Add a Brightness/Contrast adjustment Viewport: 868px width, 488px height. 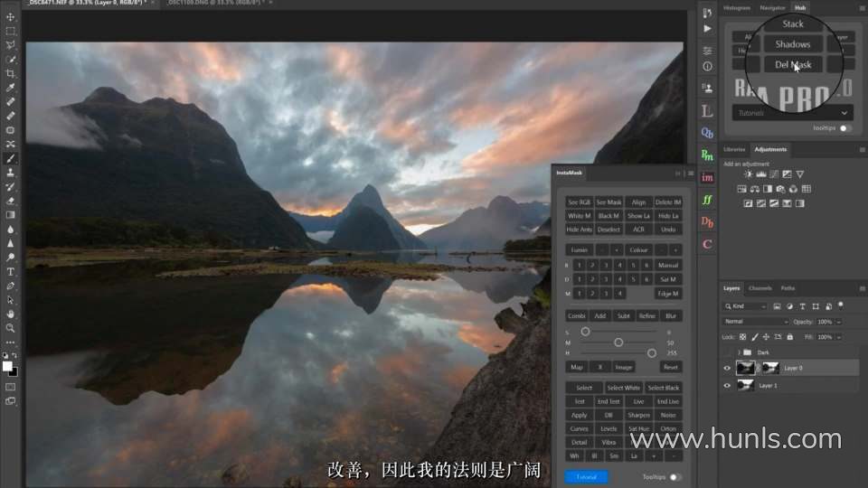tap(749, 174)
